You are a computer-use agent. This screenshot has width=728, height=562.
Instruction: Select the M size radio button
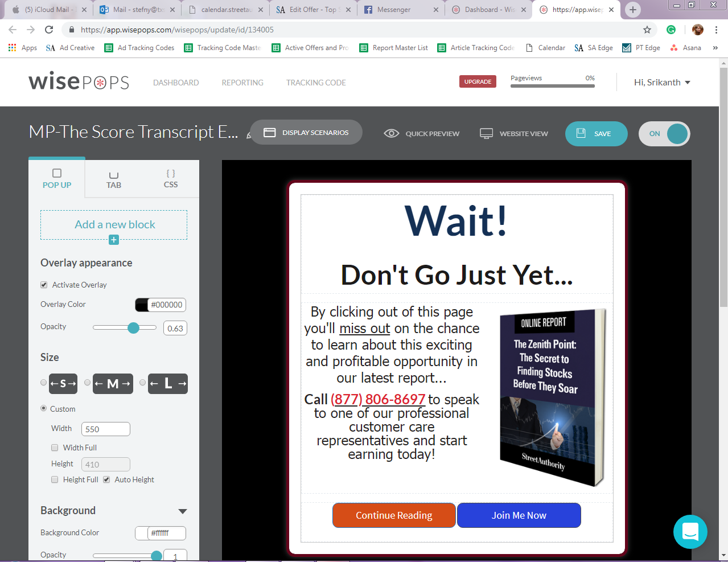point(87,383)
